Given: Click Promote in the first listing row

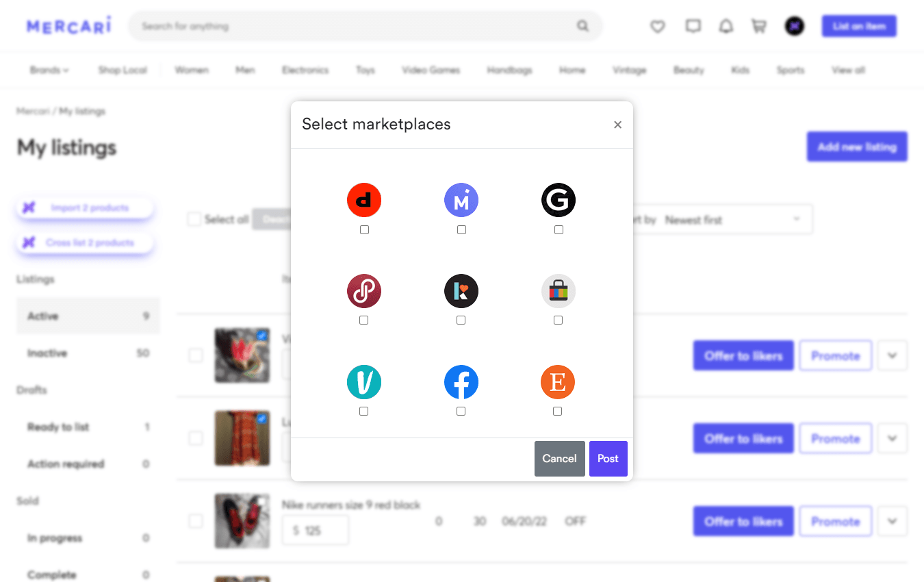Looking at the screenshot, I should click(836, 356).
